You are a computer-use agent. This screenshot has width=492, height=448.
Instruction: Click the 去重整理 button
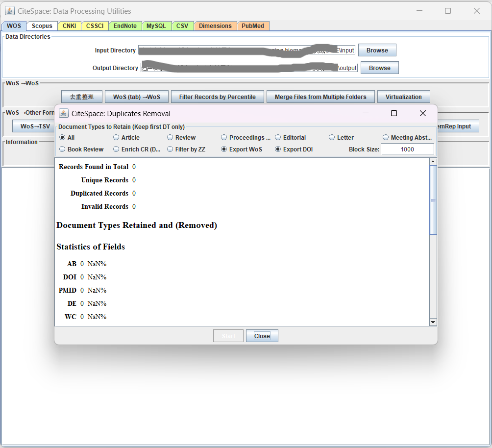point(82,97)
